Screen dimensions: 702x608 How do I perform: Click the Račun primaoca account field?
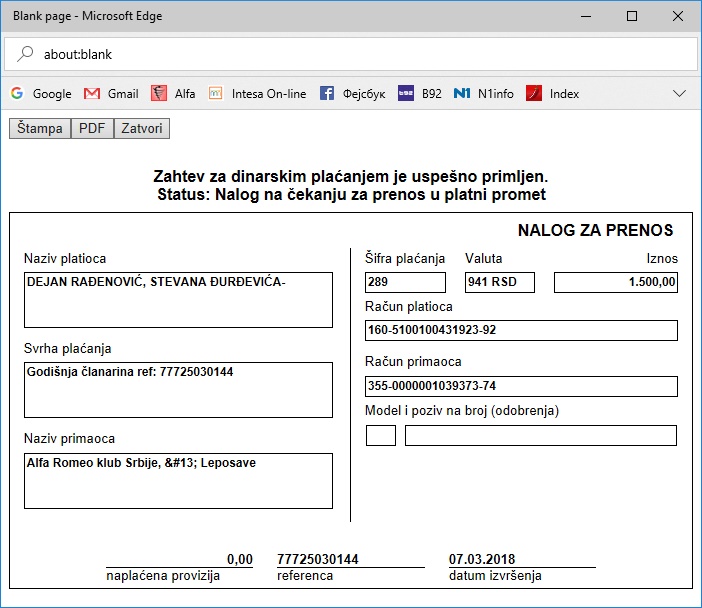coord(522,386)
